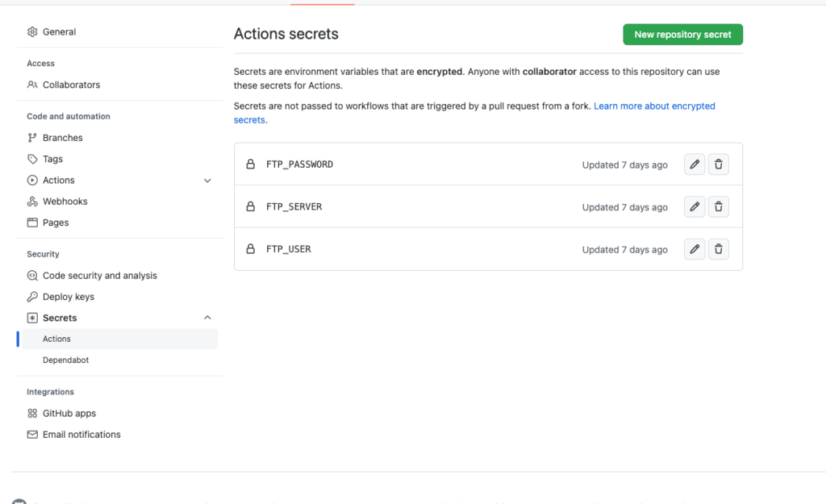Image resolution: width=826 pixels, height=504 pixels.
Task: Click the pencil edit icon for FTP_PASSWORD
Action: tap(695, 165)
